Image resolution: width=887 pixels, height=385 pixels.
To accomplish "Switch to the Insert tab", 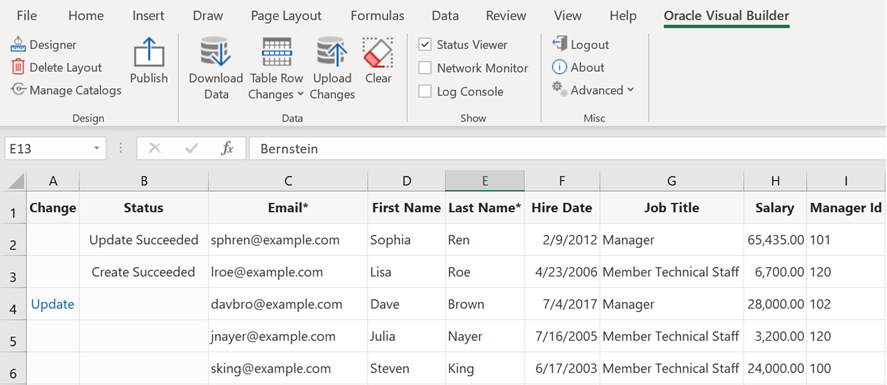I will [x=148, y=16].
